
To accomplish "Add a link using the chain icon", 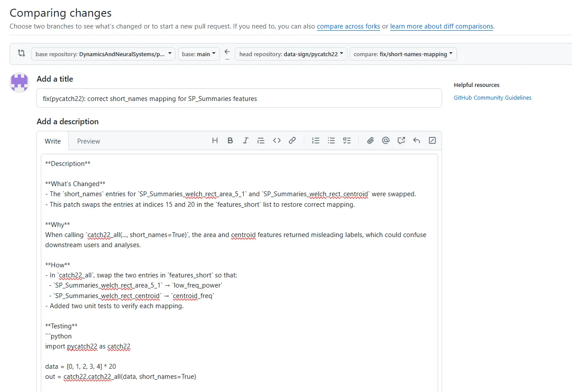I will [x=292, y=140].
